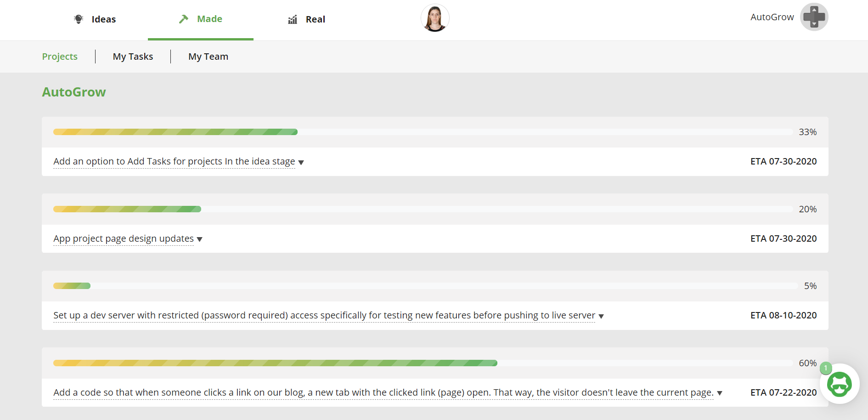Switch to the My Tasks tab
Screen dimensions: 868x420
(133, 57)
